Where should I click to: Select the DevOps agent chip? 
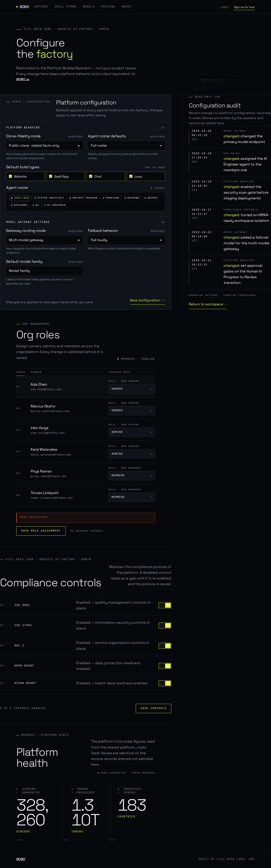[151, 198]
